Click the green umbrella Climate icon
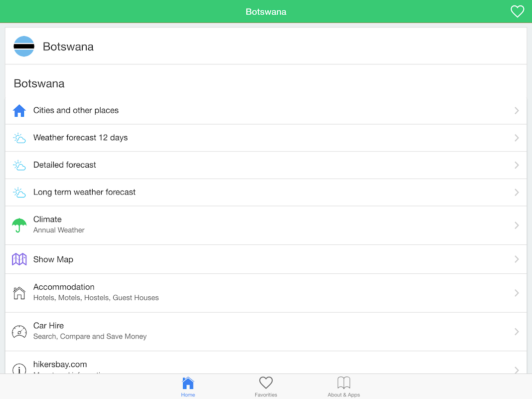 point(19,225)
